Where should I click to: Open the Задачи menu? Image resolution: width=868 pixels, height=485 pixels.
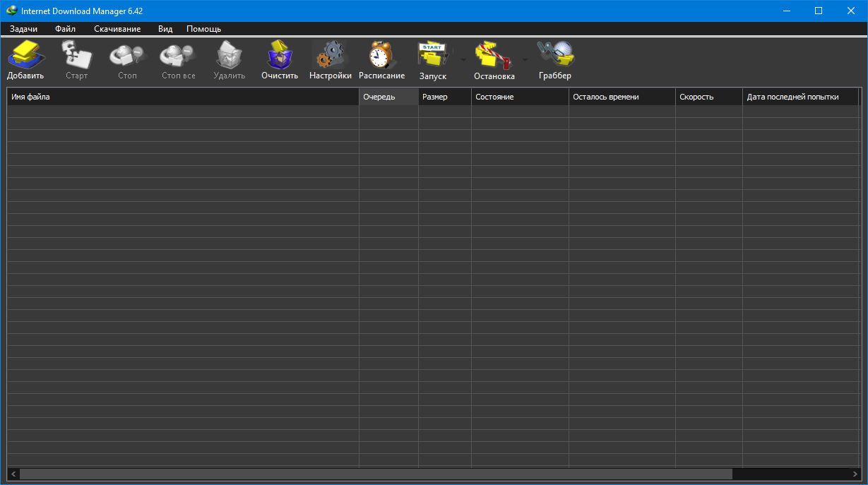coord(23,29)
